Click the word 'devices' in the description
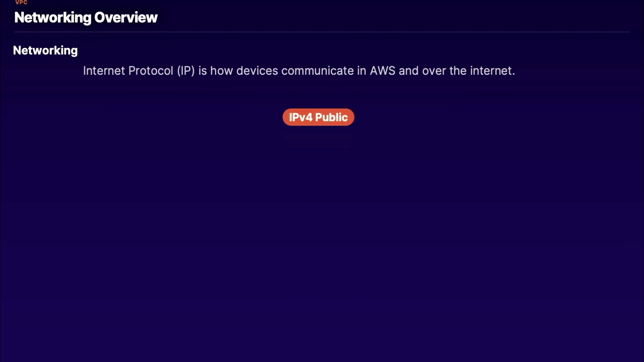 point(257,71)
